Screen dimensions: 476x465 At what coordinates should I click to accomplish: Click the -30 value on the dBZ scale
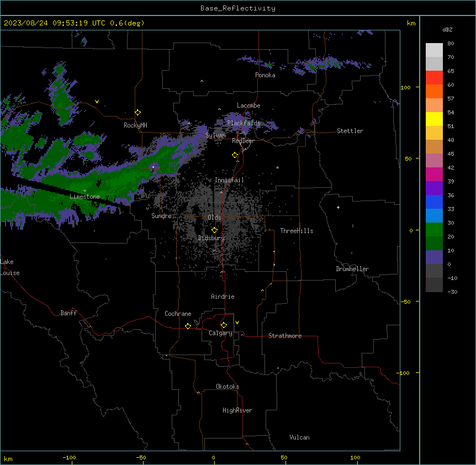click(x=452, y=292)
